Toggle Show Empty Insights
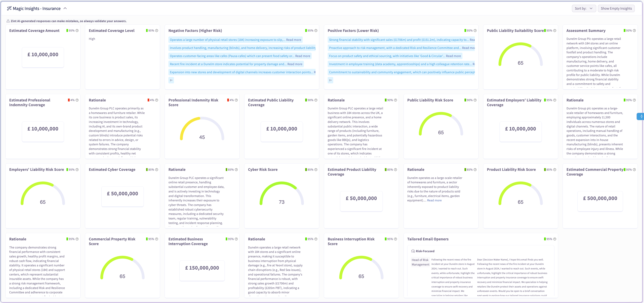 click(x=616, y=8)
